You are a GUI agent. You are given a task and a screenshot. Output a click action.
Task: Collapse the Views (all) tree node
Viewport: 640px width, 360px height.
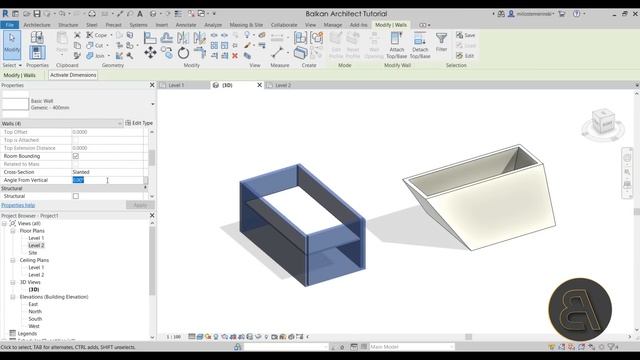point(4,223)
